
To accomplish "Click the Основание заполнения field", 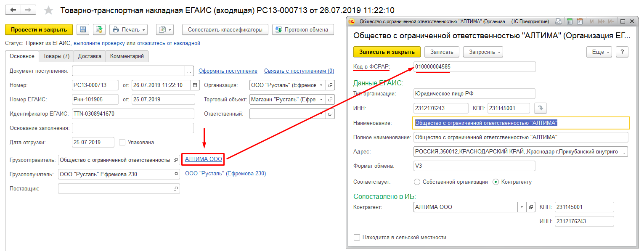I will point(133,128).
